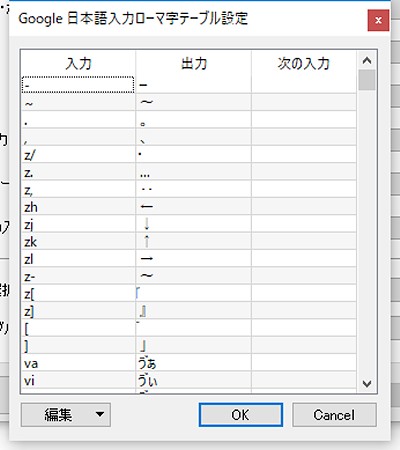Viewport: 400px width, 450px height.
Task: Select the vi input cell
Action: point(79,380)
